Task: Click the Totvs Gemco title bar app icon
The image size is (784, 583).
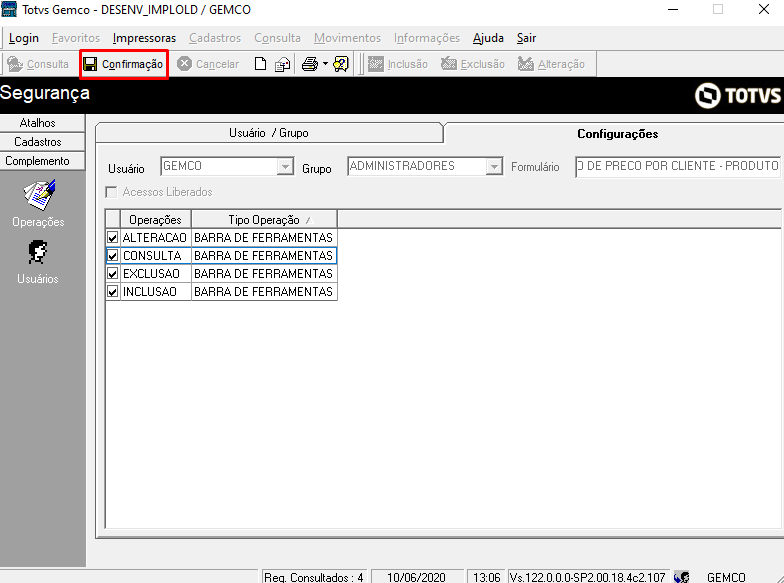Action: (x=9, y=9)
